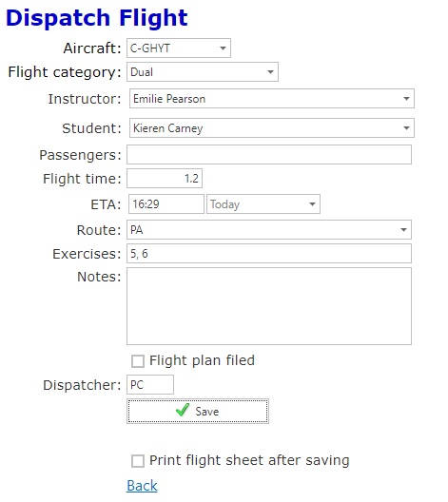Expand the Route dropdown showing PA
448x502 pixels.
[x=269, y=229]
